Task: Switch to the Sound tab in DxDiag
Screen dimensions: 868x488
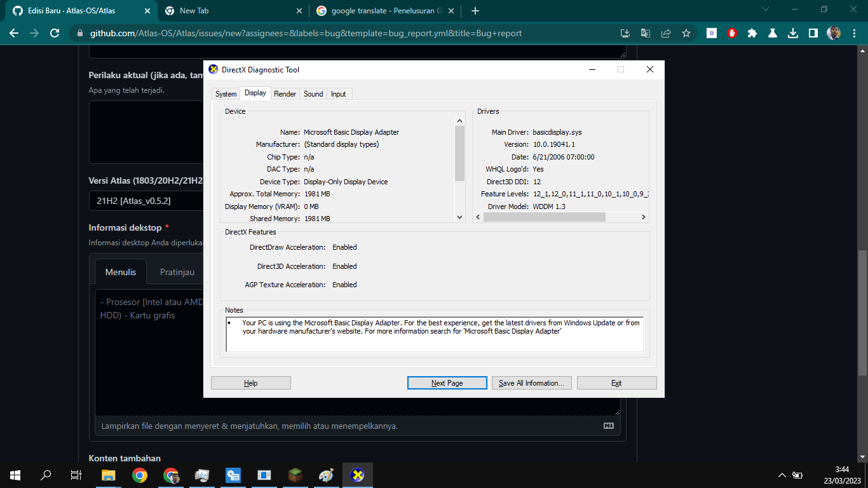Action: [x=313, y=93]
